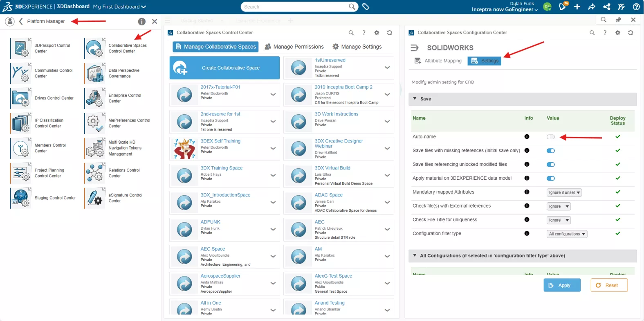
Task: Open notifications bell with badge
Action: point(563,6)
